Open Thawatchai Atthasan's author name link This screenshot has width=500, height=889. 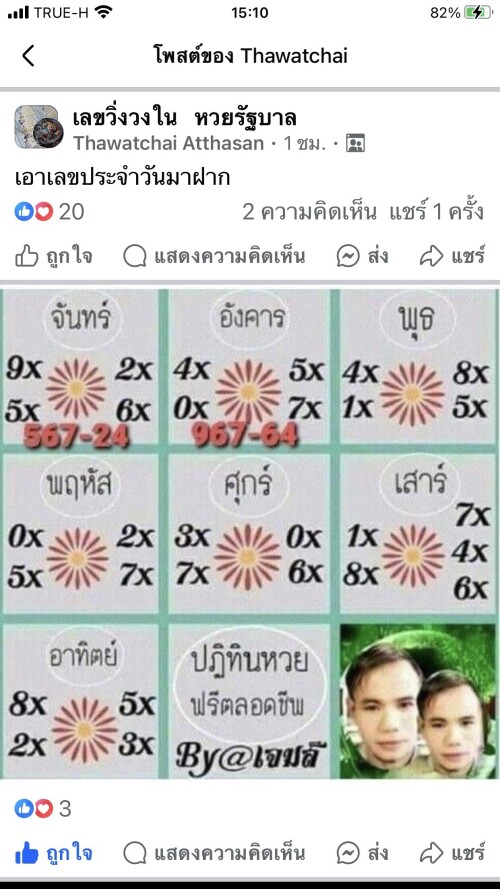pos(168,143)
